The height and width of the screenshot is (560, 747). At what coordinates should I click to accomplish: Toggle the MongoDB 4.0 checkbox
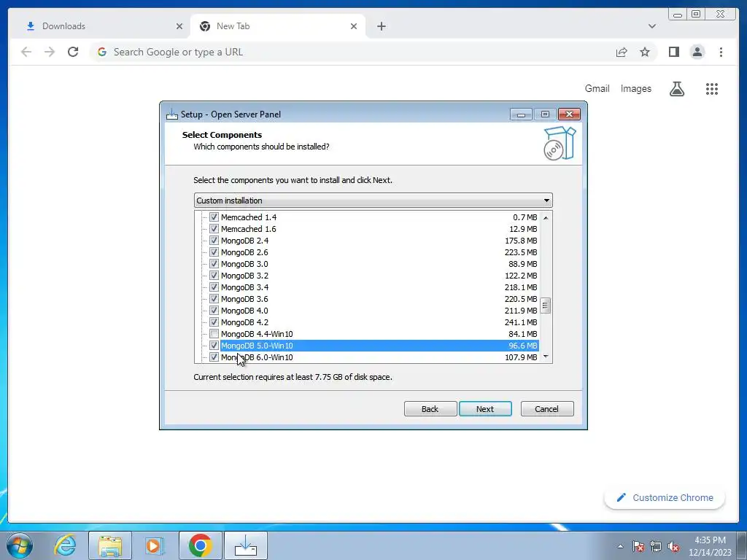click(214, 311)
